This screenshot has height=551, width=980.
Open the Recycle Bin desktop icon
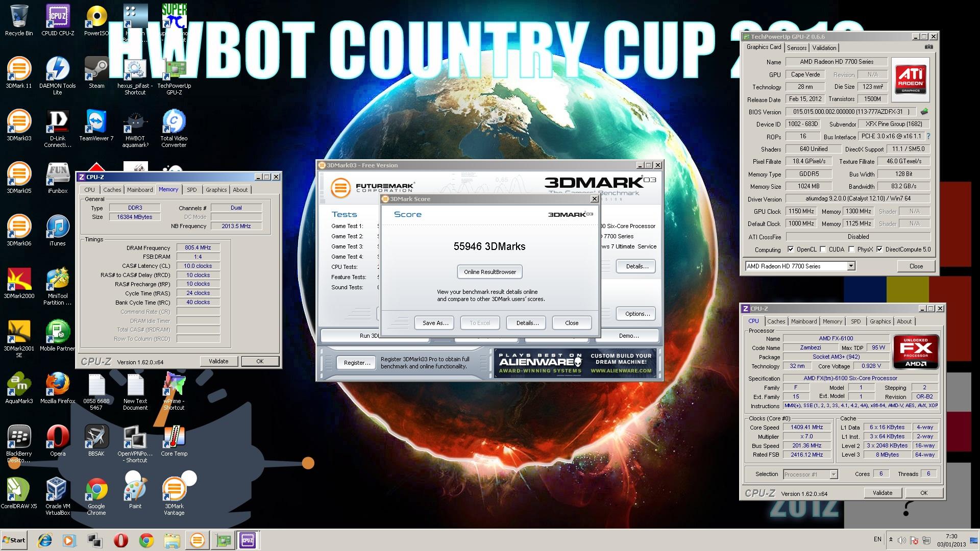(x=19, y=20)
